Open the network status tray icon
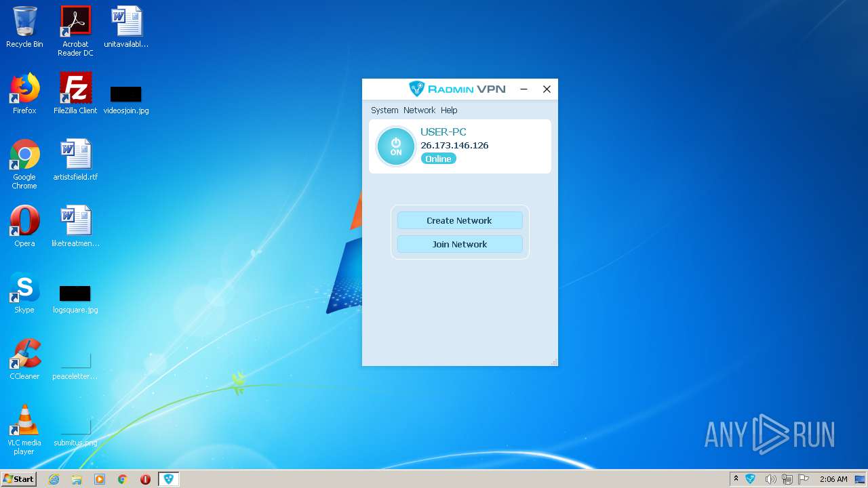868x488 pixels. point(787,479)
